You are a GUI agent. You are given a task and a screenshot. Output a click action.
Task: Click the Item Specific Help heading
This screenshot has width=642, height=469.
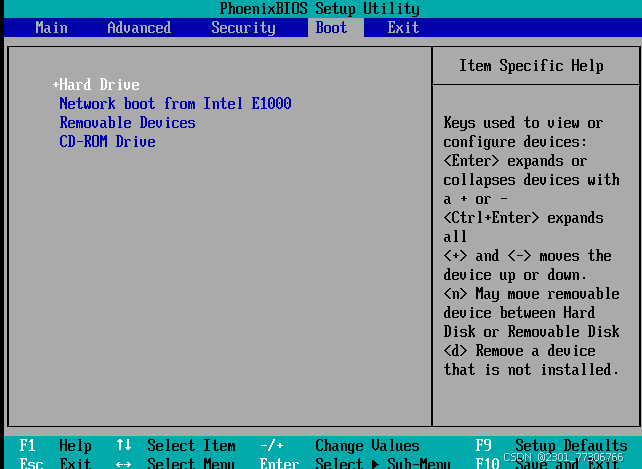click(x=531, y=66)
